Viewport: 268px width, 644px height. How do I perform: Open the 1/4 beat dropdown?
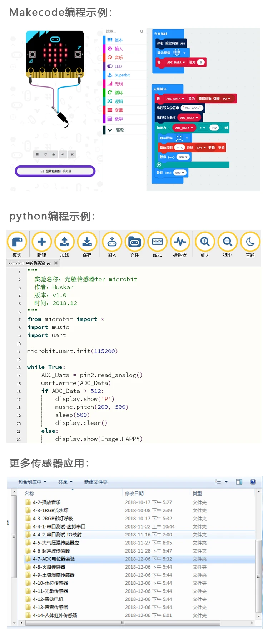[x=201, y=148]
